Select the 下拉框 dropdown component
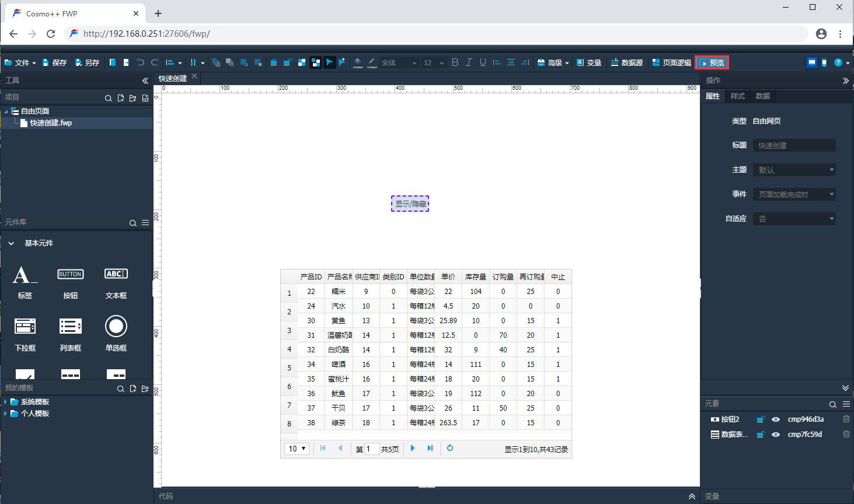 [25, 334]
